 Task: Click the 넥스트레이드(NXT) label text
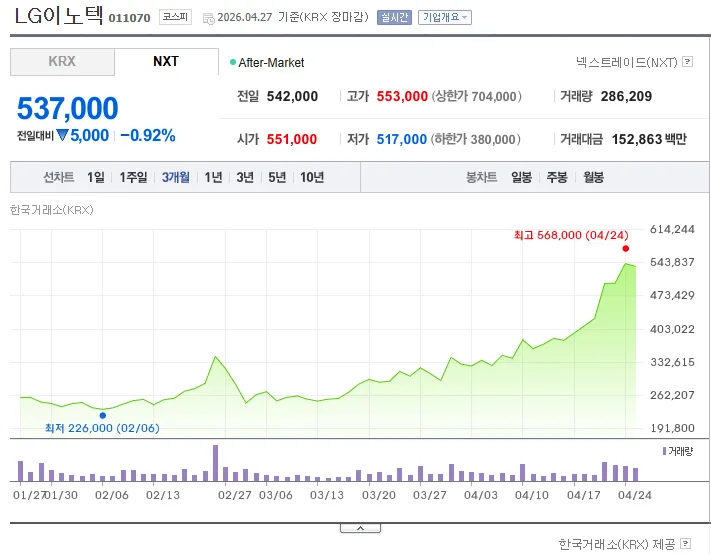pyautogui.click(x=627, y=62)
